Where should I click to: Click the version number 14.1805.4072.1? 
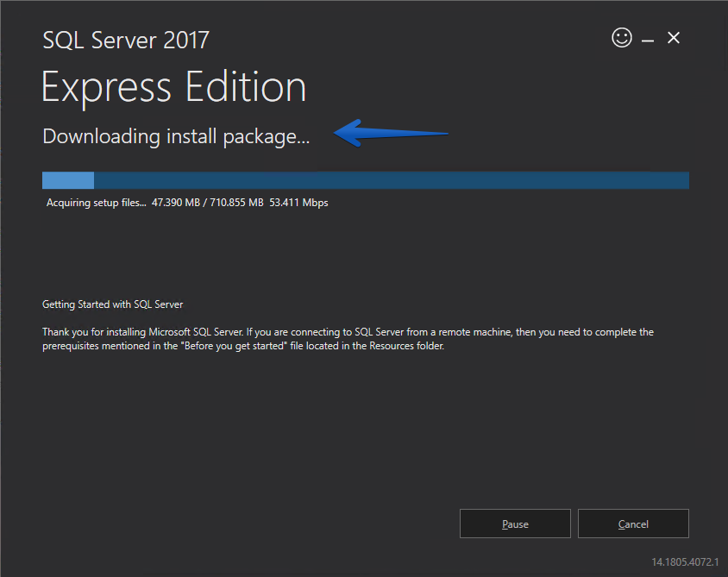click(x=685, y=562)
